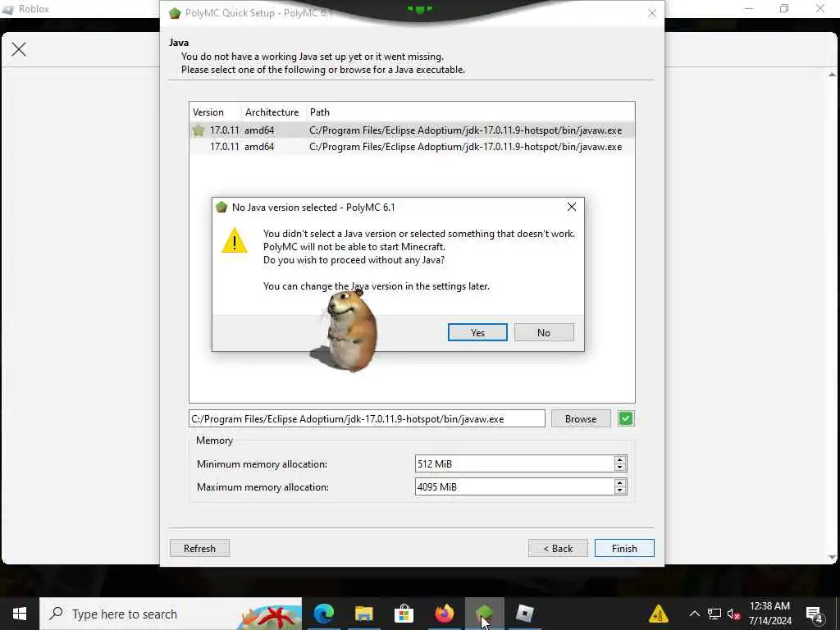This screenshot has width=840, height=630.
Task: Sort Java list by Architecture column
Action: (273, 112)
